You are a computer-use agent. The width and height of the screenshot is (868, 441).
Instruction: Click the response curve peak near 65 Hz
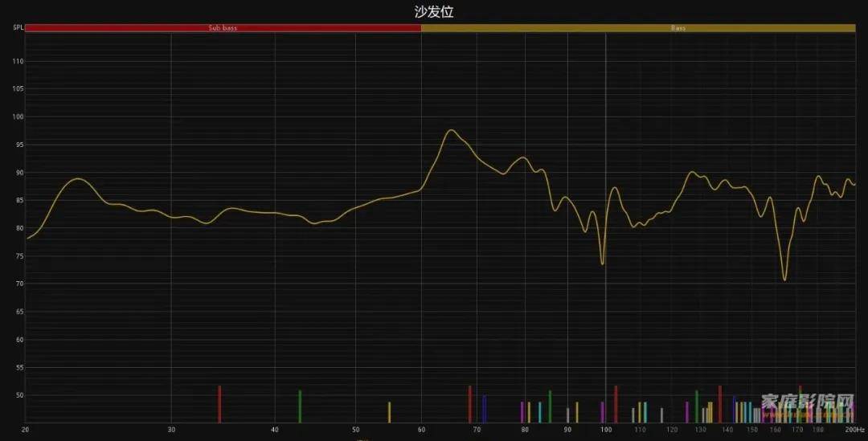[451, 131]
